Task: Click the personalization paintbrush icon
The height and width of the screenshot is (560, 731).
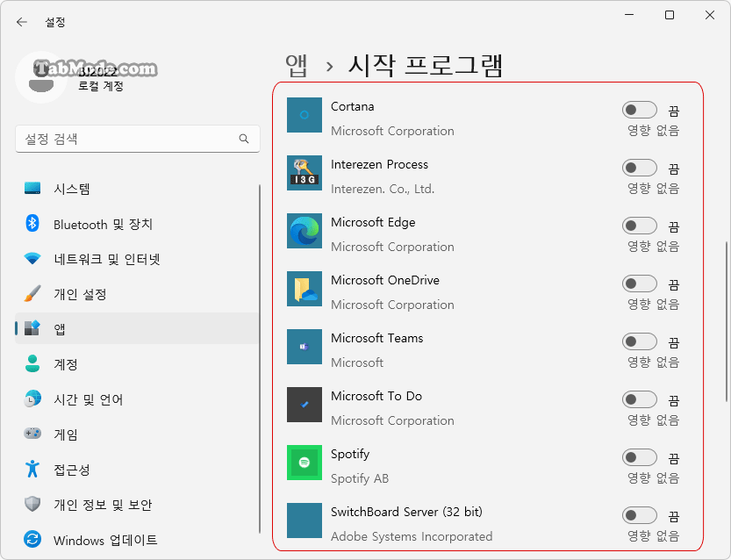Action: pyautogui.click(x=32, y=294)
